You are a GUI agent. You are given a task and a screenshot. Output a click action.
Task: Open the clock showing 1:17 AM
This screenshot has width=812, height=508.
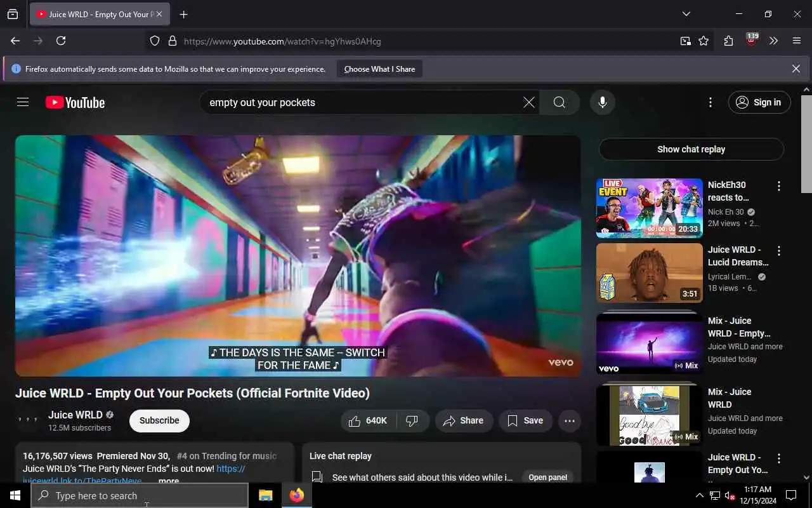(756, 495)
